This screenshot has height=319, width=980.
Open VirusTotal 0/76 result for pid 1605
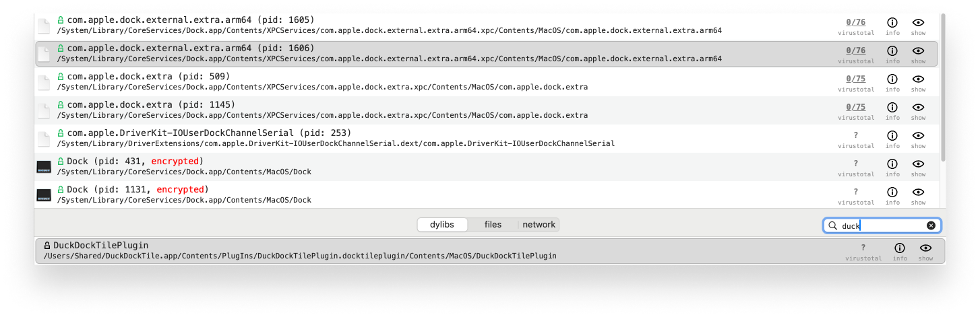point(856,22)
